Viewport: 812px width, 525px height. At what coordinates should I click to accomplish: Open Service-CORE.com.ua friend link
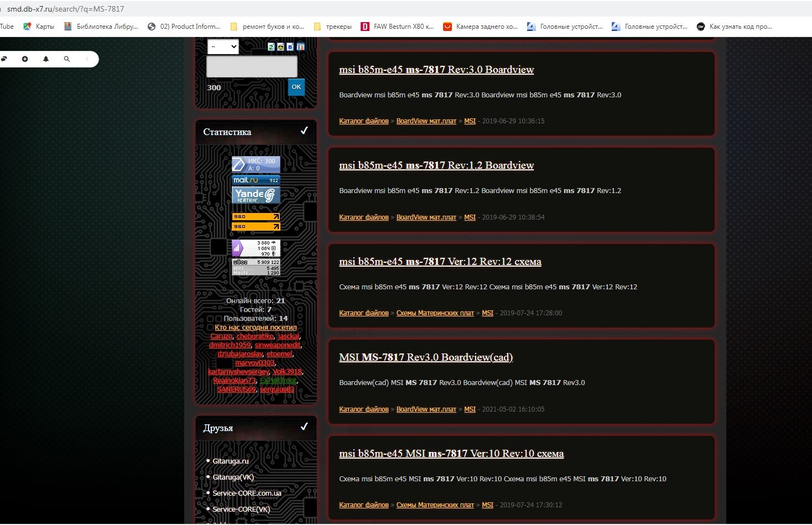pos(247,493)
